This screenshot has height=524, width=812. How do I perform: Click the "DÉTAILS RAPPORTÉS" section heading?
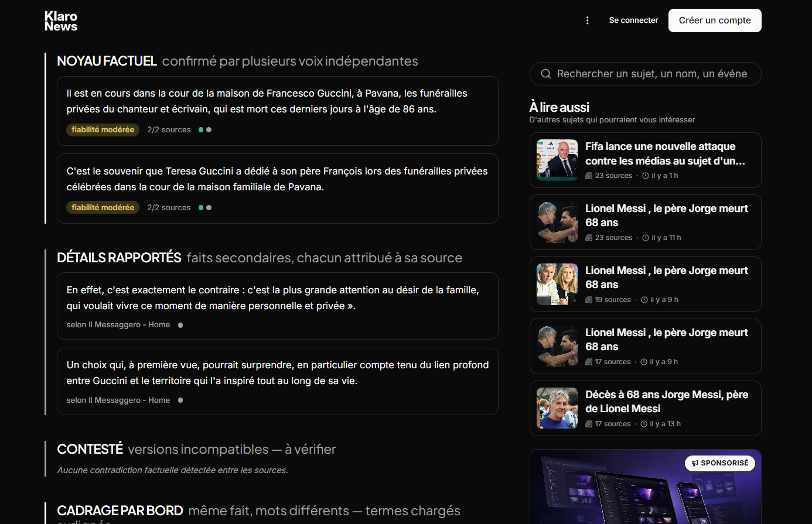119,258
